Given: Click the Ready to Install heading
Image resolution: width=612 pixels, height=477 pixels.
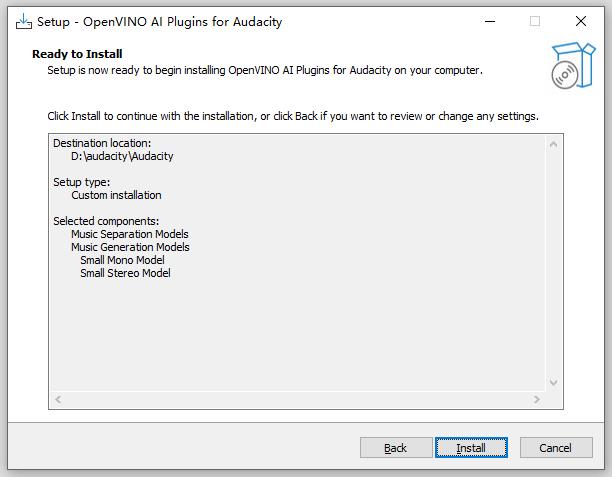Looking at the screenshot, I should (77, 54).
